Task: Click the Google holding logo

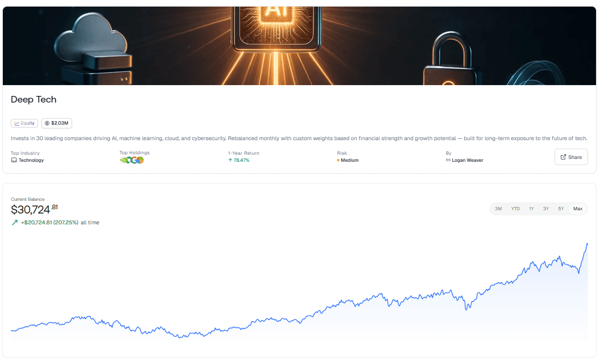Action: click(134, 160)
